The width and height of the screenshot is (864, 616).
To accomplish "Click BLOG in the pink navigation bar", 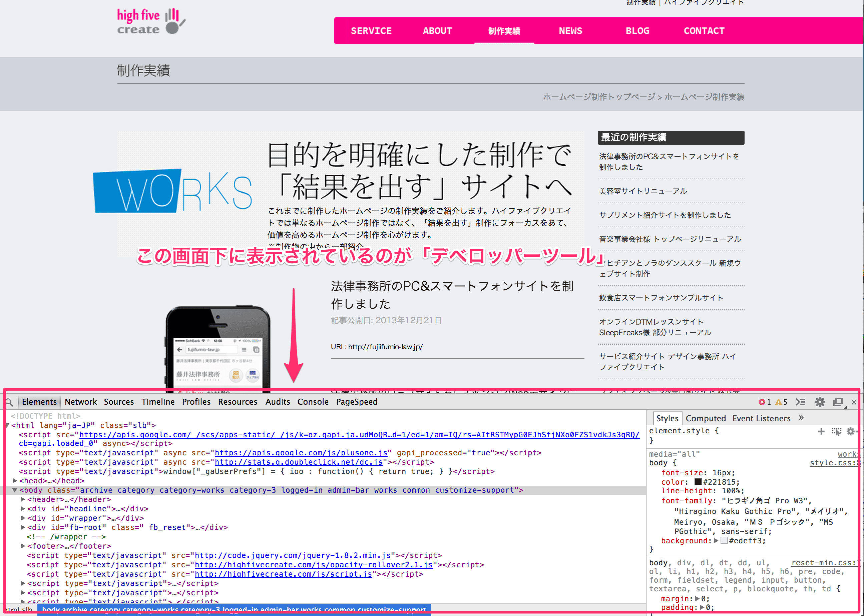I will (637, 31).
